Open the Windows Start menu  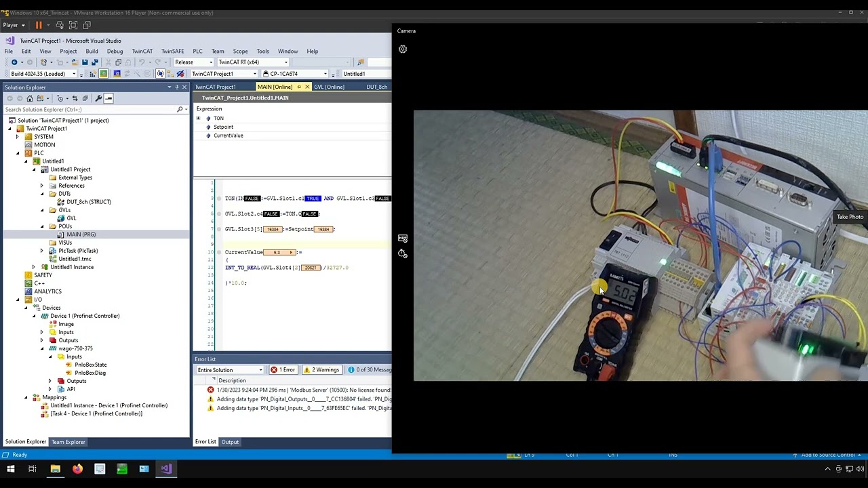[10, 469]
